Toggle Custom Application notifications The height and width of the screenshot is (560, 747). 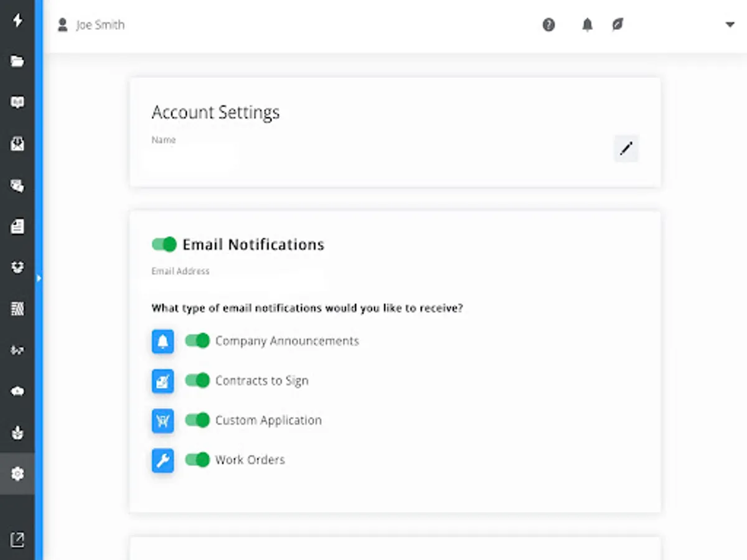[197, 420]
